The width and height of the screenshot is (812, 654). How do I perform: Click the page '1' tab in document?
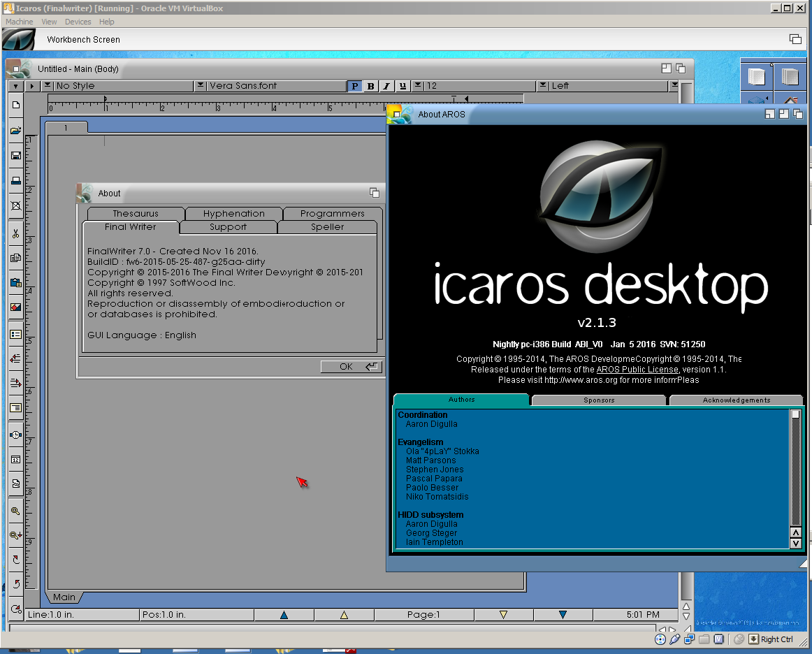pyautogui.click(x=66, y=127)
